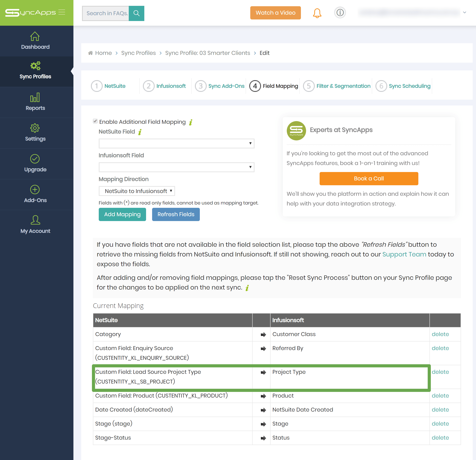Viewport: 476px width, 460px height.
Task: Go to step 6 Sync Scheduling tab
Action: (x=403, y=86)
